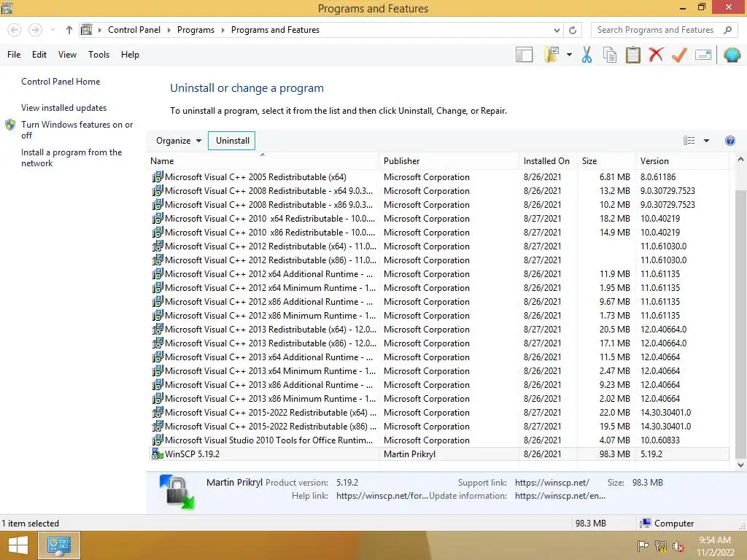Screen dimensions: 747x560
Task: Click the Copy toolbar icon
Action: point(609,55)
